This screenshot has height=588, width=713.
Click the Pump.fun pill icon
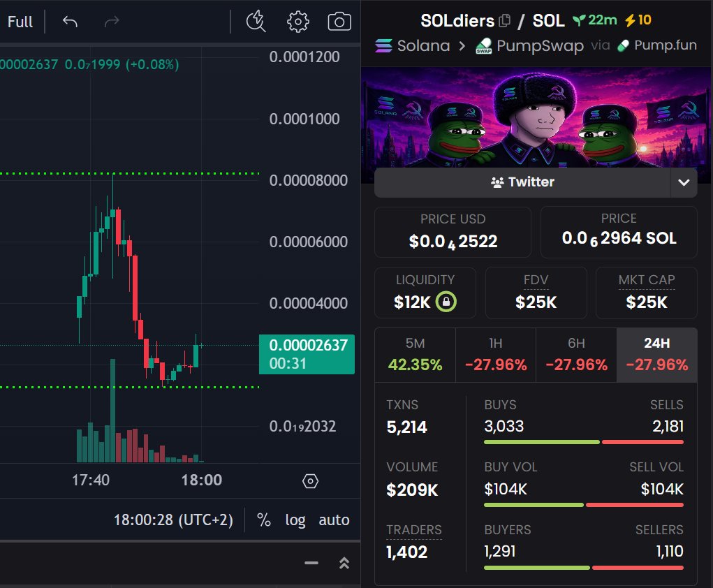(624, 45)
